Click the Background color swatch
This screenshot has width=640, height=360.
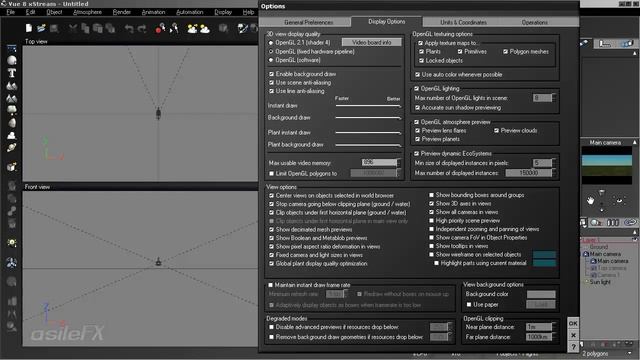pyautogui.click(x=541, y=294)
